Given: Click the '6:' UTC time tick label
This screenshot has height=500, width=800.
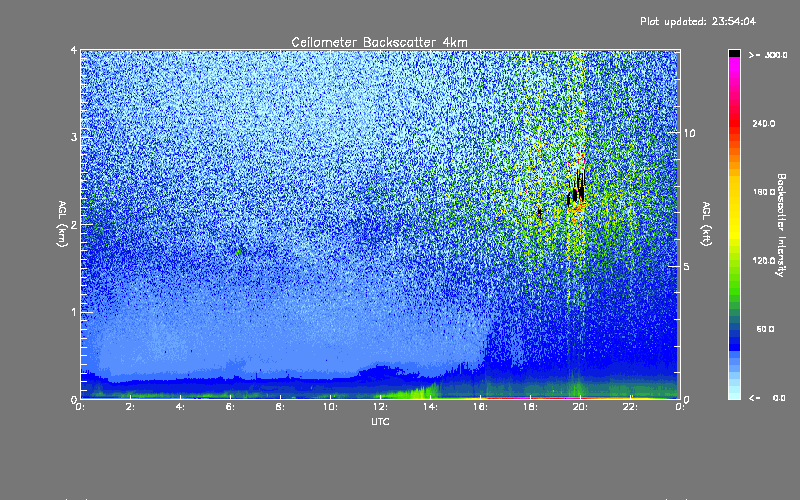Looking at the screenshot, I should click(230, 407).
